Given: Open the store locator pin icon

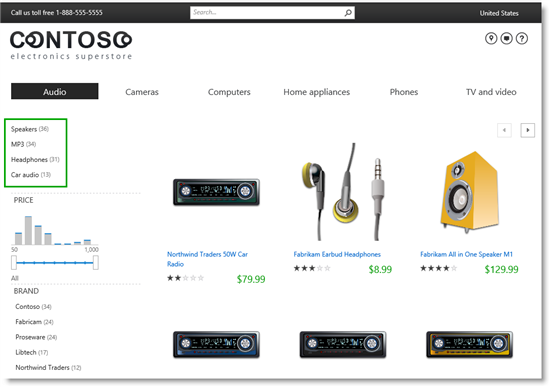Looking at the screenshot, I should point(491,38).
